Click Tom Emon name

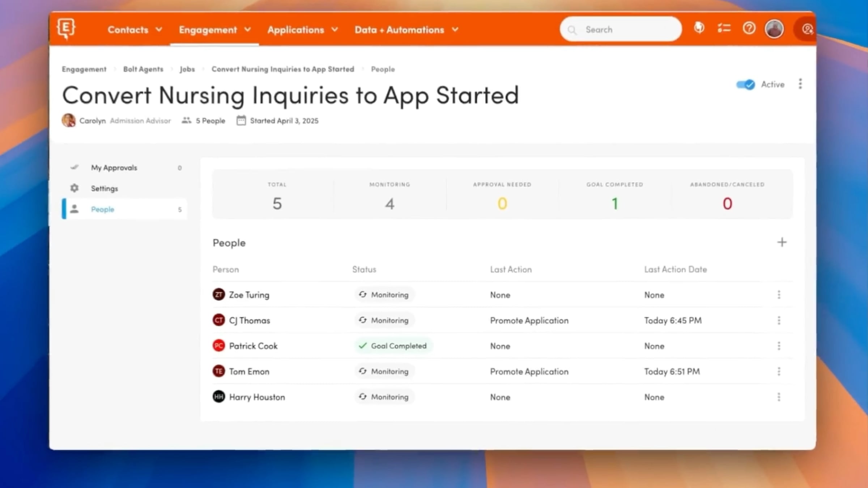tap(249, 372)
